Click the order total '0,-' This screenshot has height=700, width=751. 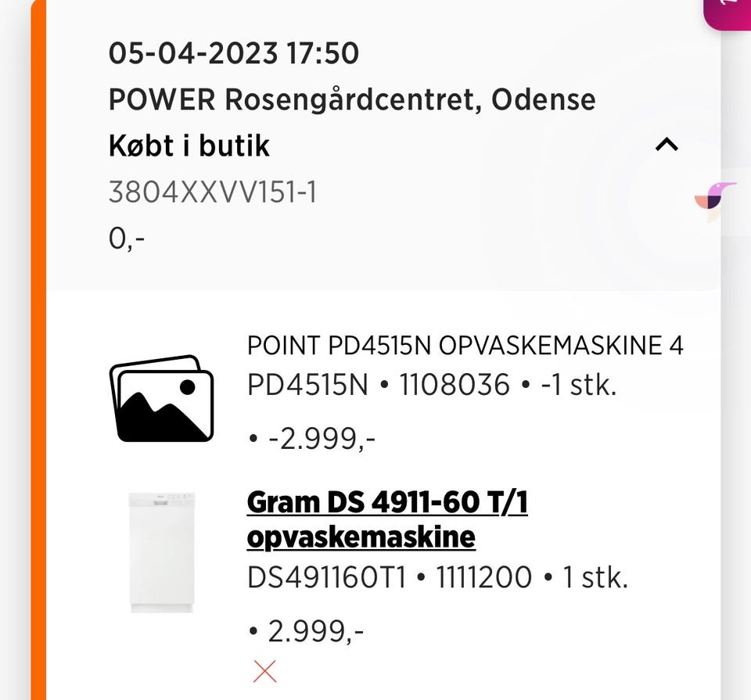pos(127,239)
